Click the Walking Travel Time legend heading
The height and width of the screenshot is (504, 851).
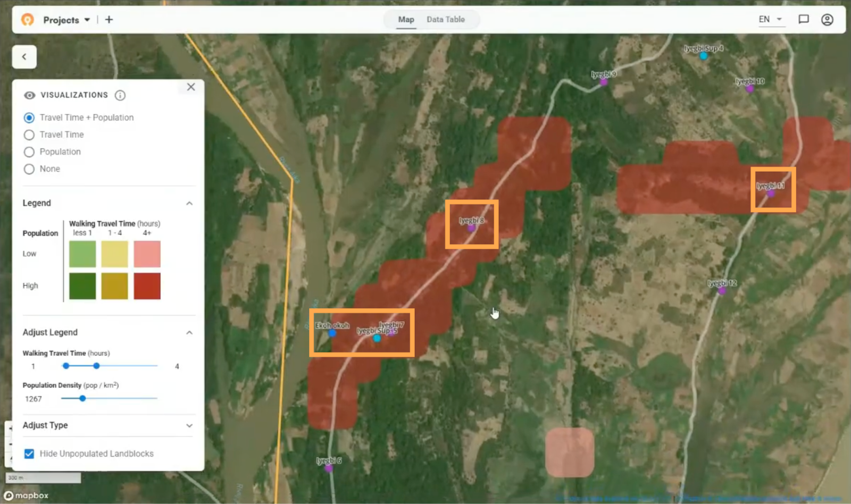[114, 224]
